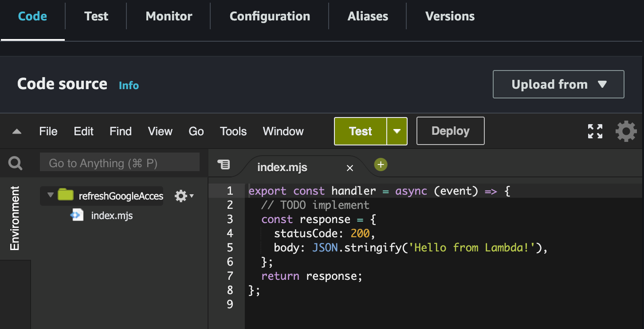
Task: Open the Edit menu
Action: coord(84,131)
